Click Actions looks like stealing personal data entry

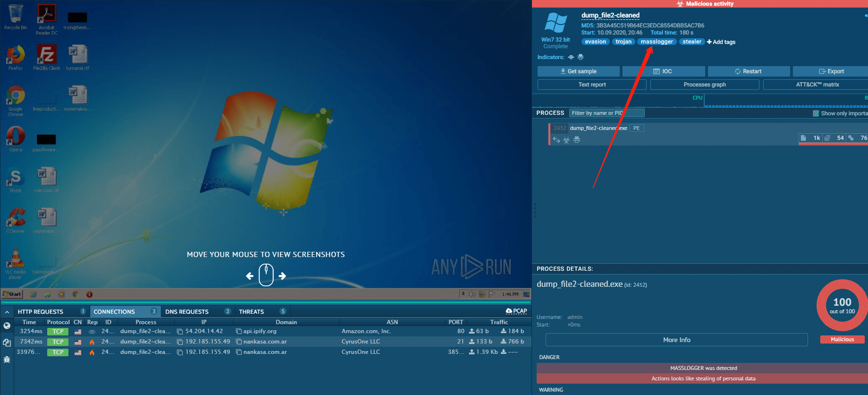click(x=703, y=378)
